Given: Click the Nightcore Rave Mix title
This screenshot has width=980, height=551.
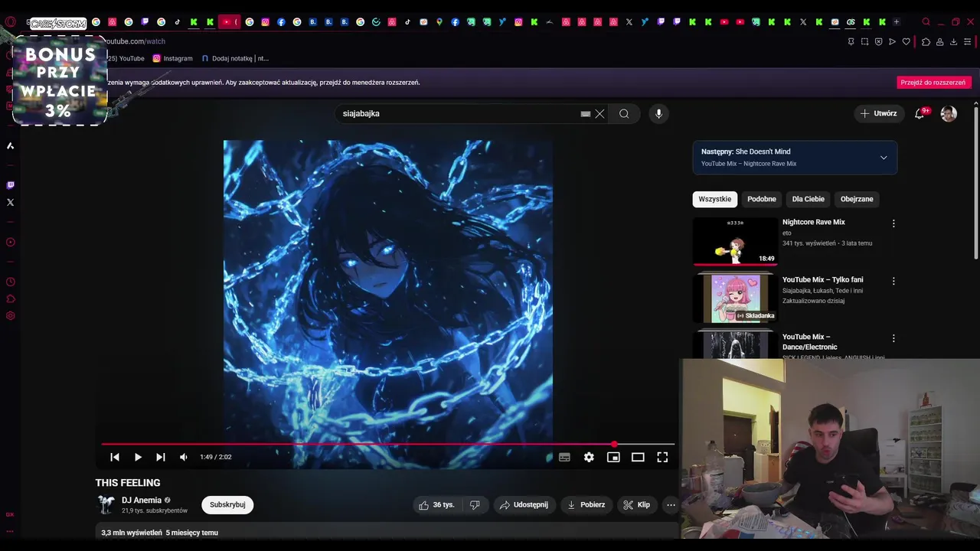Looking at the screenshot, I should pos(813,222).
